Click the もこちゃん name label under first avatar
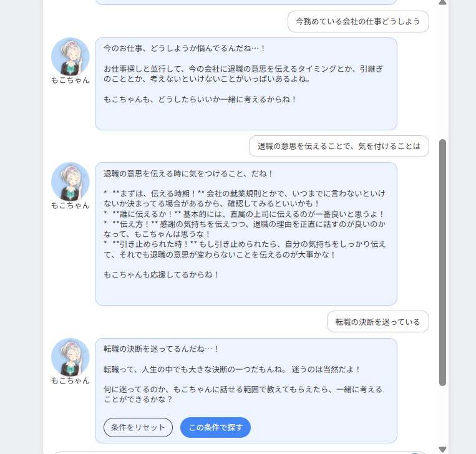The width and height of the screenshot is (476, 454). click(x=70, y=80)
